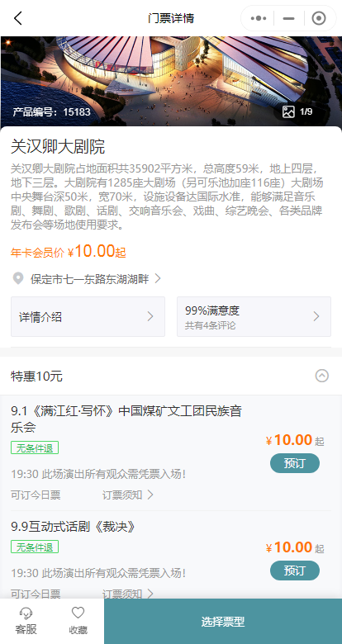Viewport: 342px width, 644px height.
Task: Tap the 收藏 heart favorite icon
Action: [x=78, y=613]
